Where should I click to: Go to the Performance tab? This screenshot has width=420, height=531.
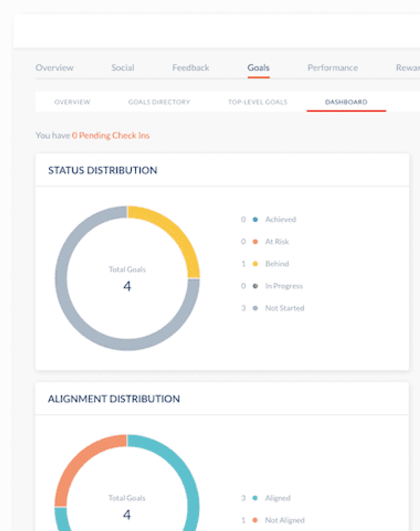coord(333,68)
